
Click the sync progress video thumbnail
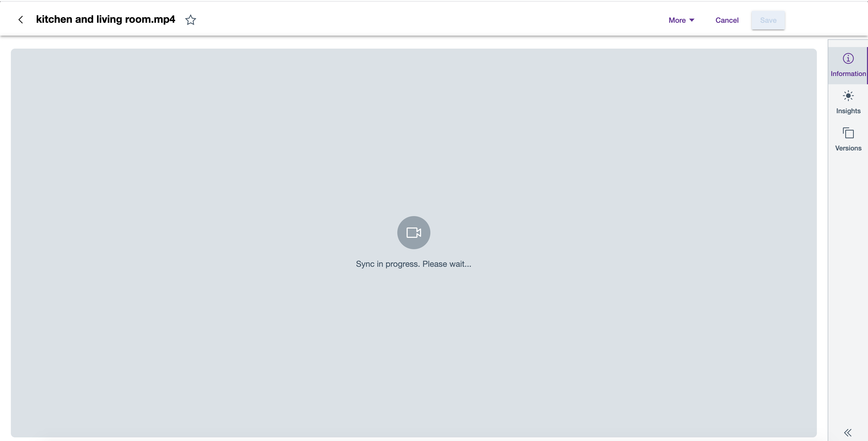[414, 232]
